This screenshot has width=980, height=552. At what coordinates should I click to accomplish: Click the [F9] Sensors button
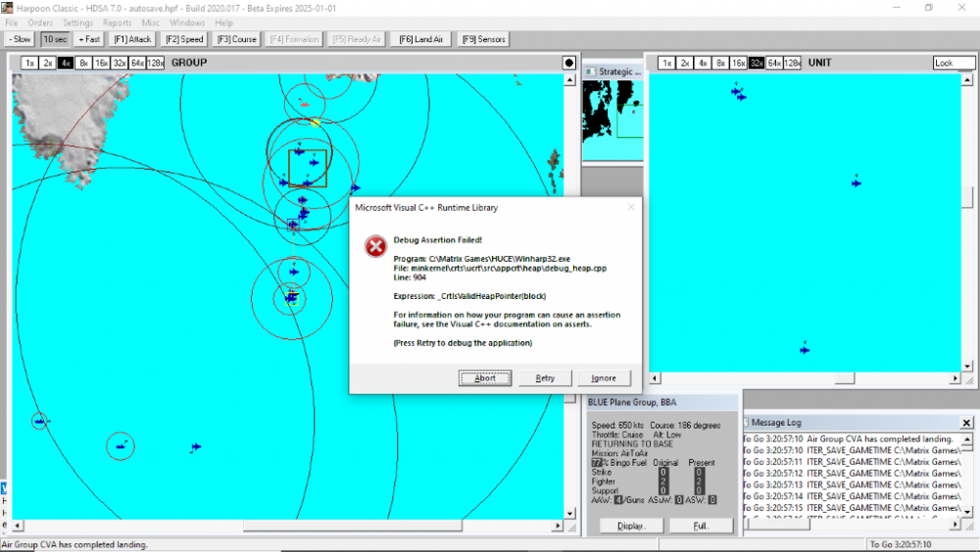(x=484, y=39)
